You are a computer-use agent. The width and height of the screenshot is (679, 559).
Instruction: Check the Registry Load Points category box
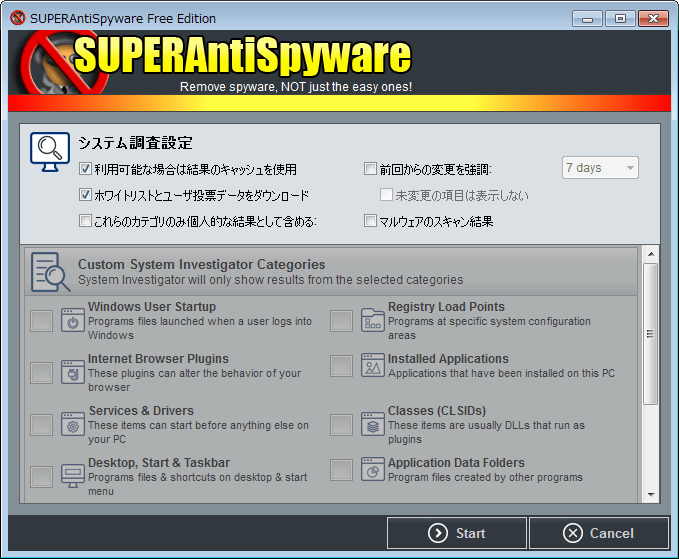click(341, 321)
